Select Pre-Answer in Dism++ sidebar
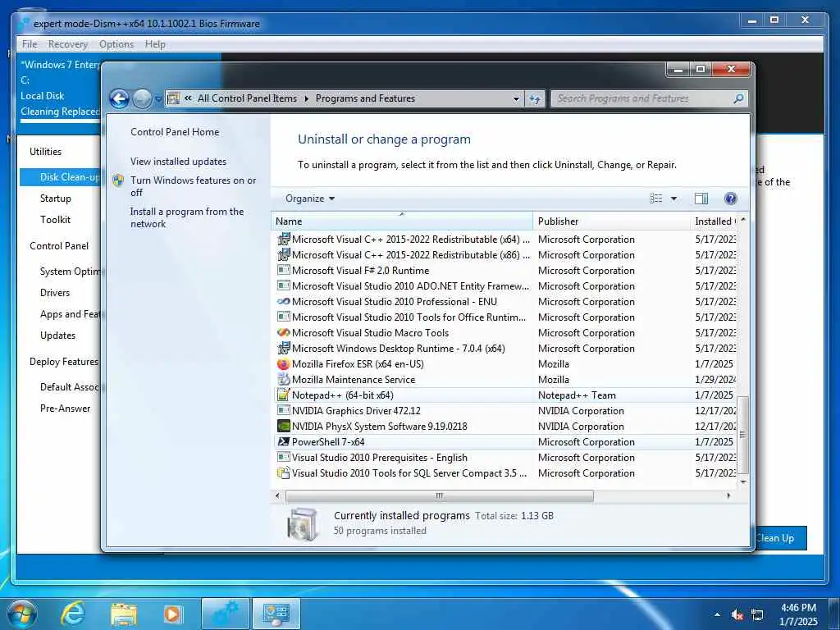Screen dimensions: 840x630 pyautogui.click(x=66, y=409)
